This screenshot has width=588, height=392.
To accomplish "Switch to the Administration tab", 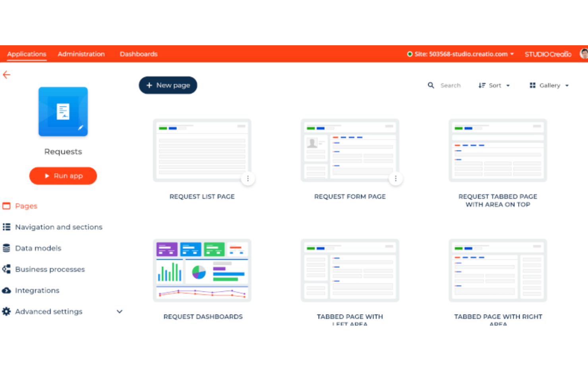I will 81,54.
